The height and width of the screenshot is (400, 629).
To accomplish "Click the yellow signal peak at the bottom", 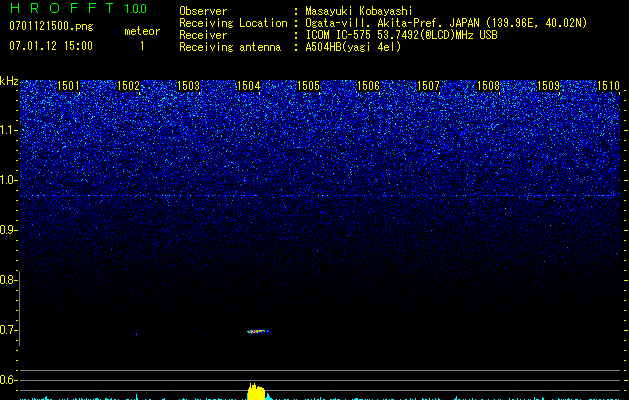I will tap(257, 391).
